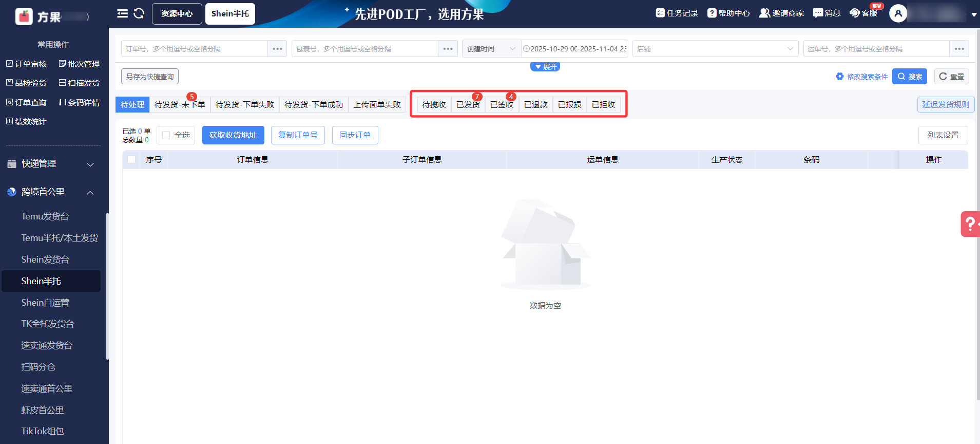
Task: Click the date range input field
Action: (575, 49)
